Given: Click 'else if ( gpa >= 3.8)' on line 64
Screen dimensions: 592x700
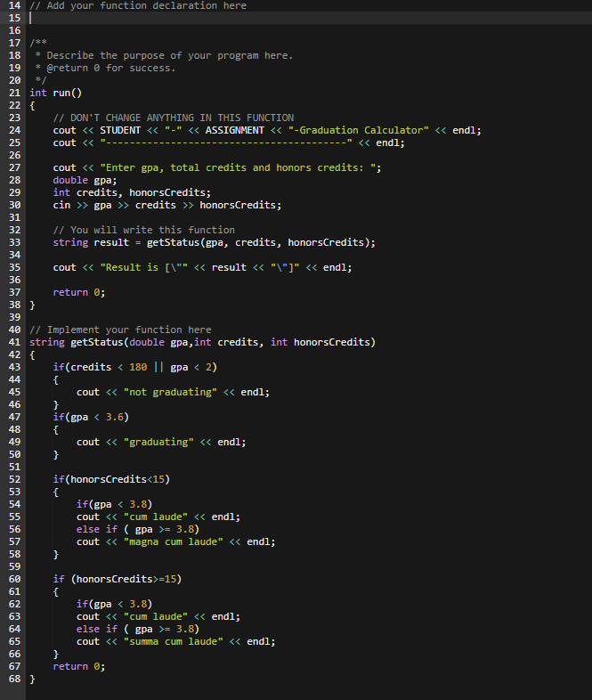Looking at the screenshot, I should tap(138, 630).
